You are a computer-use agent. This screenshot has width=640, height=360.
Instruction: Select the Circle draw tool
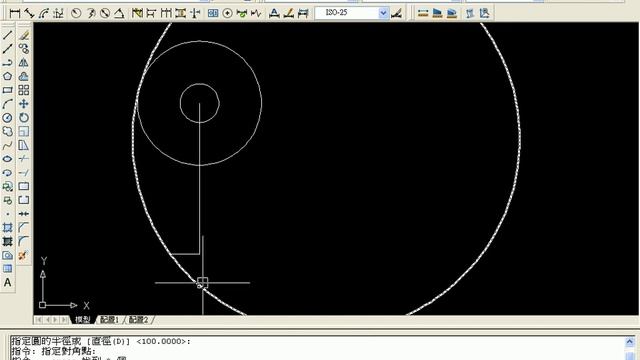tap(7, 118)
